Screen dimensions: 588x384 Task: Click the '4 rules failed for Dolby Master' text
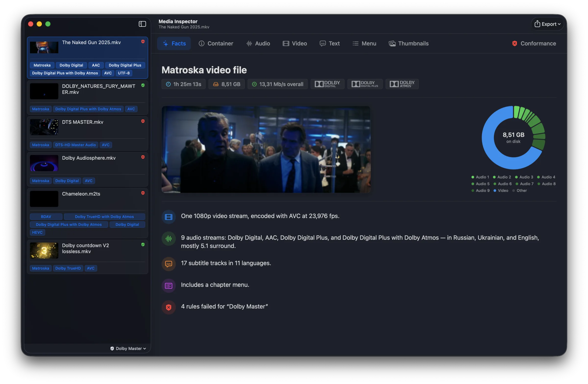[x=224, y=306]
